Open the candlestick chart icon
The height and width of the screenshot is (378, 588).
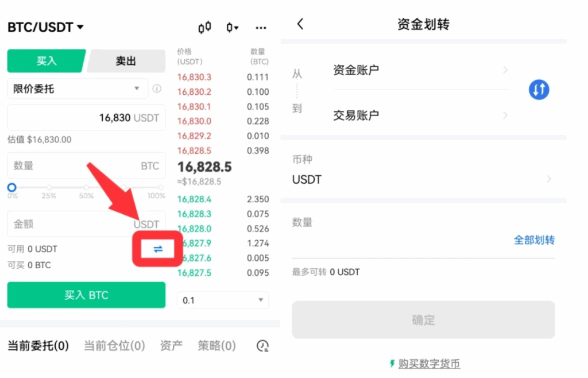(x=204, y=27)
